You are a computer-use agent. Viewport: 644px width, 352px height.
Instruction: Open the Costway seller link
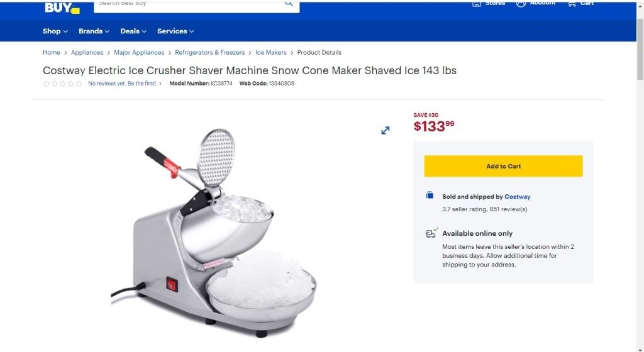point(517,197)
